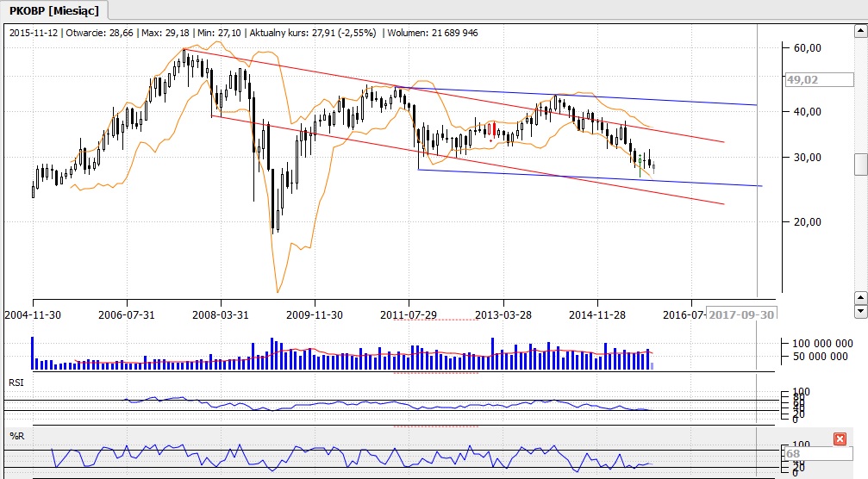Click the 2008-03-31 date axis label
Viewport: 868px width, 479px height.
pos(220,315)
